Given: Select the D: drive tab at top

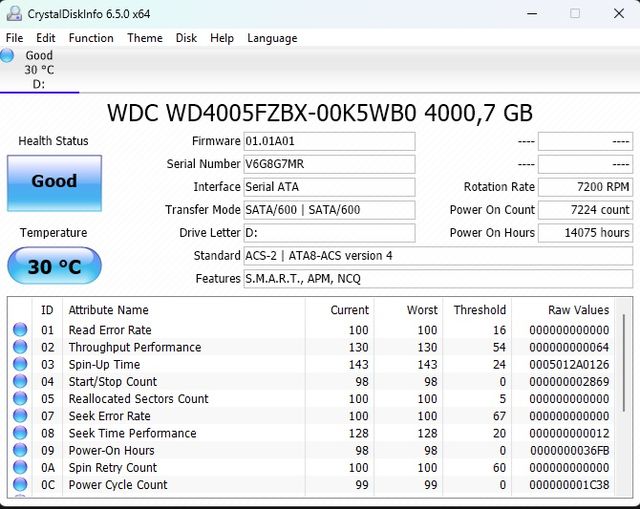Looking at the screenshot, I should tap(39, 70).
